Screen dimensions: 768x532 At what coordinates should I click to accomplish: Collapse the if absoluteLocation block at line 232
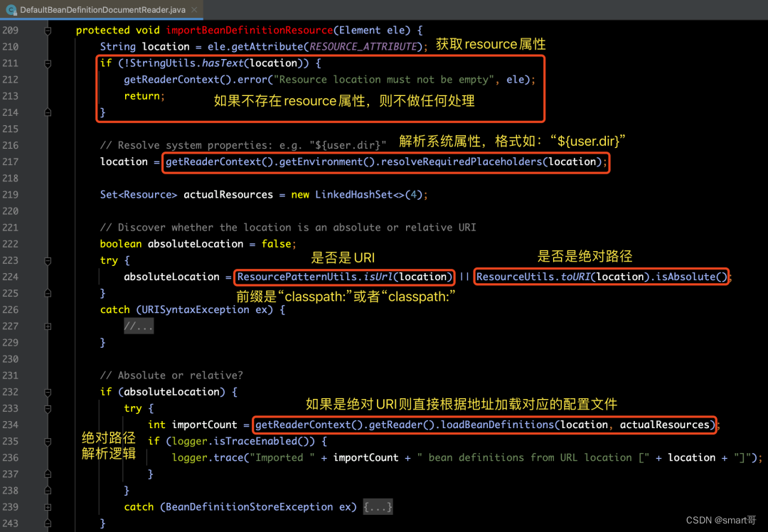pos(48,393)
